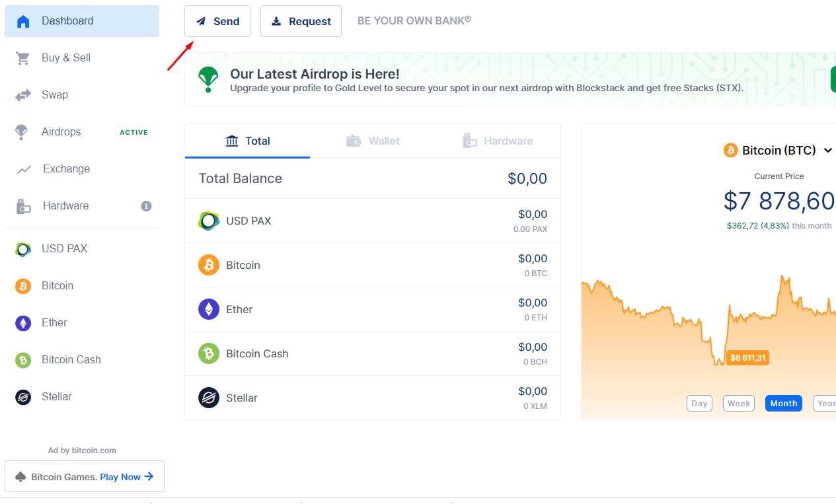
Task: Select Stellar icon in the sidebar
Action: click(23, 397)
